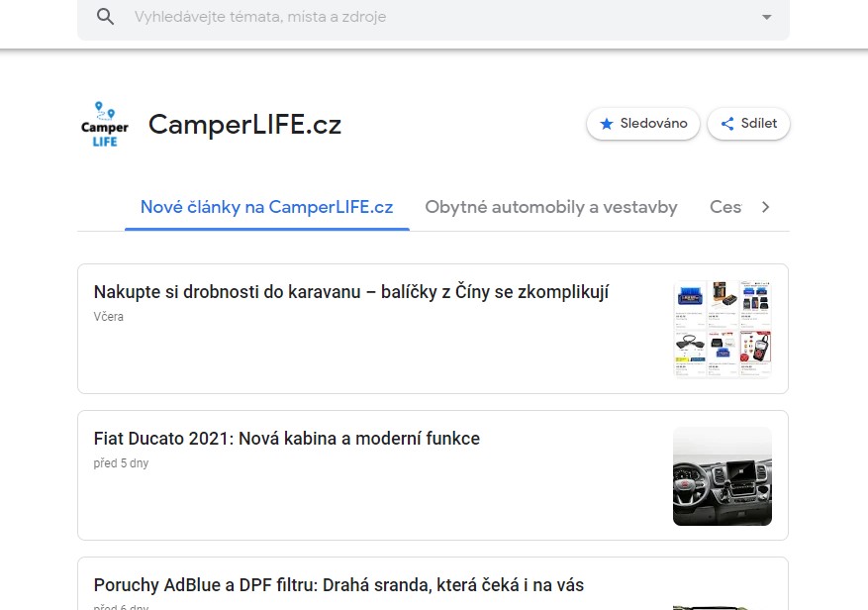Screen dimensions: 868x610
Task: Click the magnifying glass search icon
Action: [x=105, y=17]
